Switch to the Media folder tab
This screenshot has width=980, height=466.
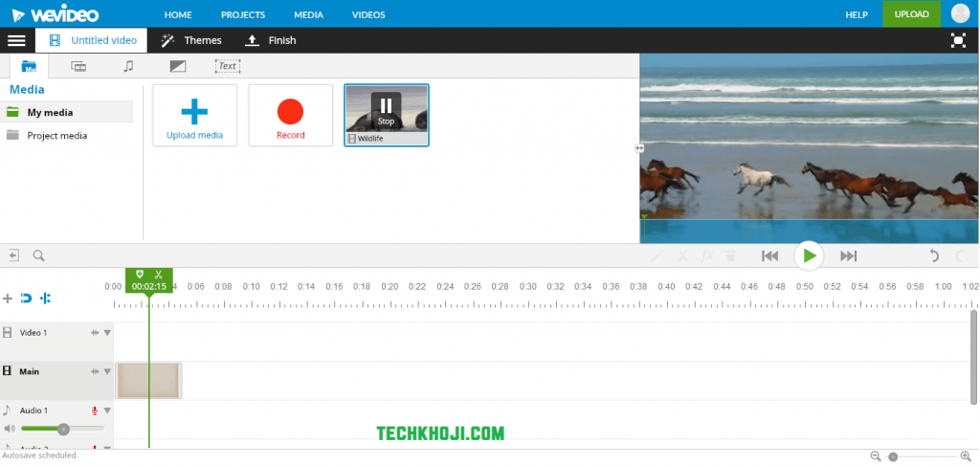pos(29,66)
